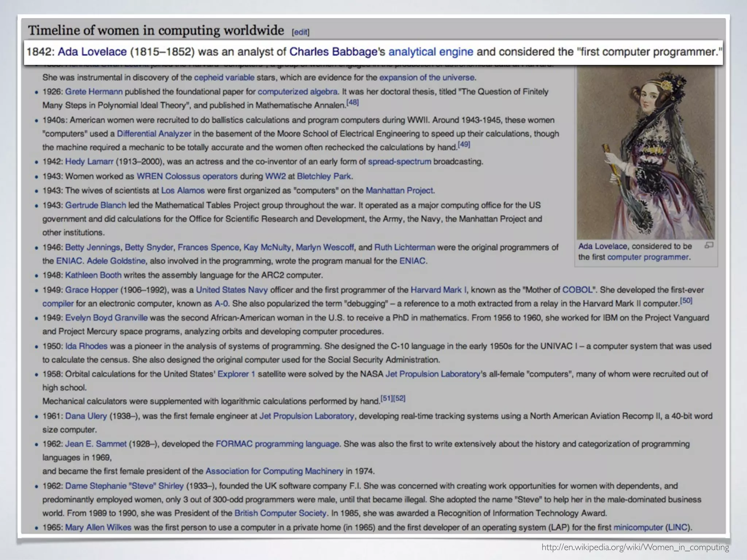Open the Mary Allen Wilkes link

point(98,528)
